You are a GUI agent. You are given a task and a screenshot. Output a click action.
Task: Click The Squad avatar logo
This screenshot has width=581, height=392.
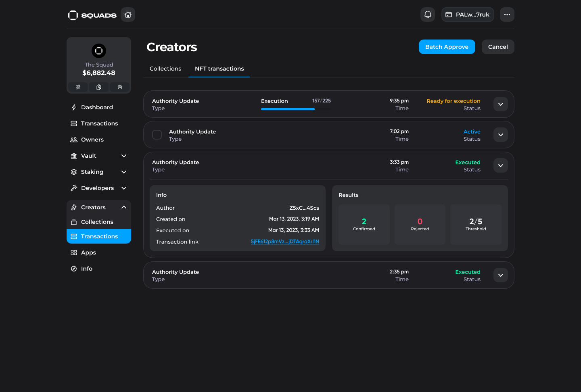(x=99, y=51)
